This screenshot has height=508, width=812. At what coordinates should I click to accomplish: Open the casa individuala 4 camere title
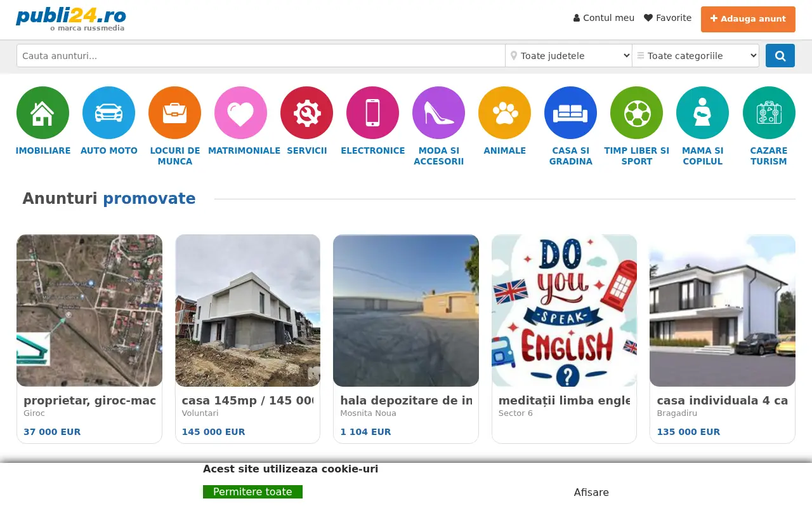tap(723, 401)
